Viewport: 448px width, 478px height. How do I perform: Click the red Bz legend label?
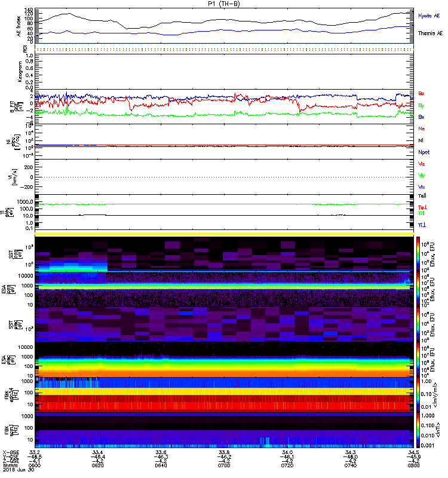[421, 93]
